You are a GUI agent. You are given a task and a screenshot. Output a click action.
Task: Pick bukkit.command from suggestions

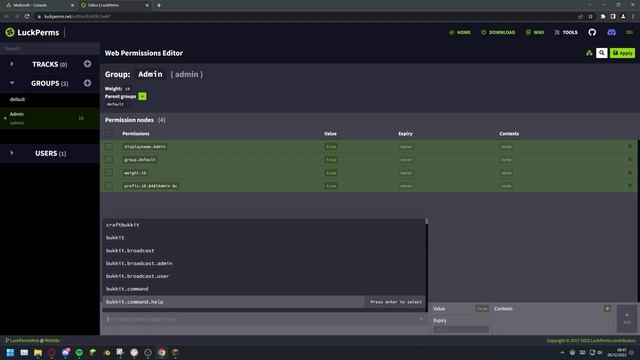click(264, 289)
